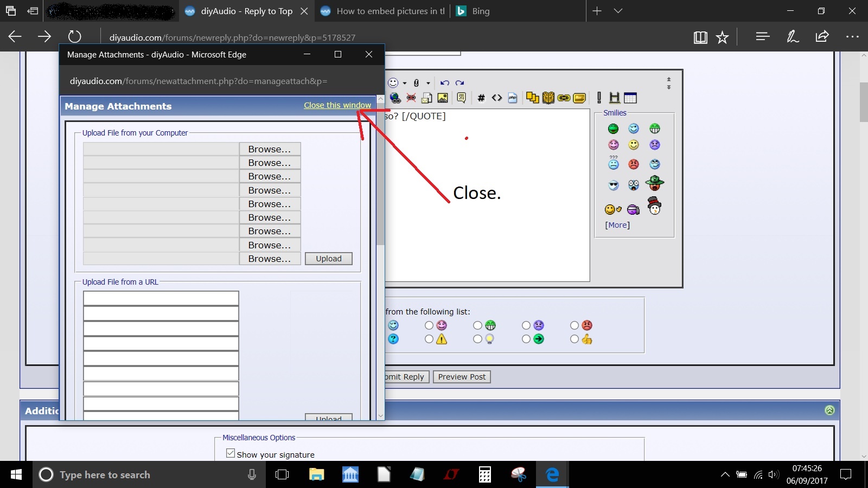868x488 pixels.
Task: Click Edge Share icon
Action: point(822,36)
